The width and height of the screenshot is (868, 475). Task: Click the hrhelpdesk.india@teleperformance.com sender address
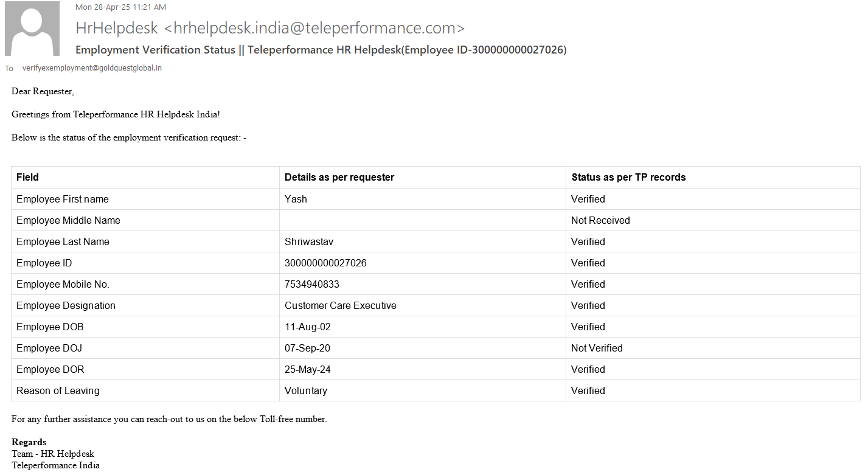[314, 28]
